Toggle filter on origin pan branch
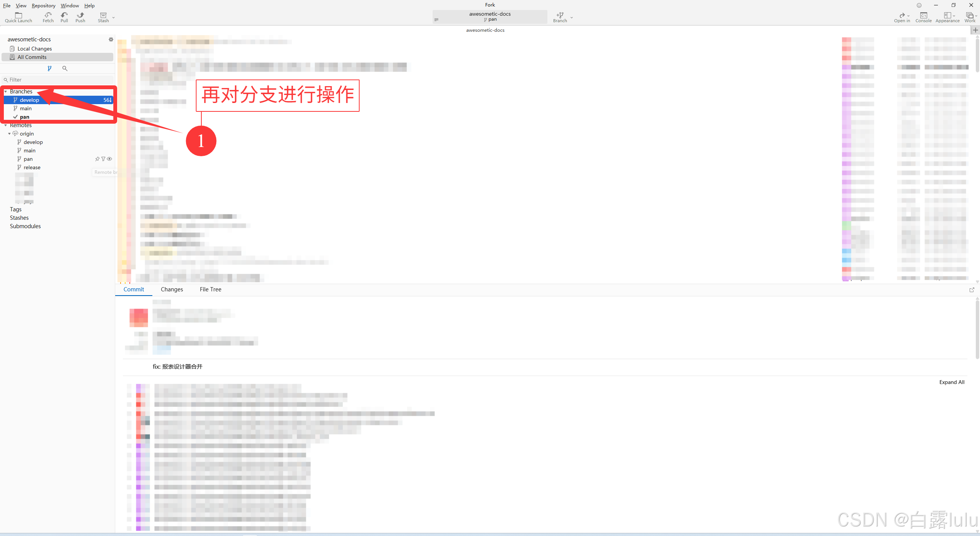Viewport: 980px width, 536px height. point(103,159)
